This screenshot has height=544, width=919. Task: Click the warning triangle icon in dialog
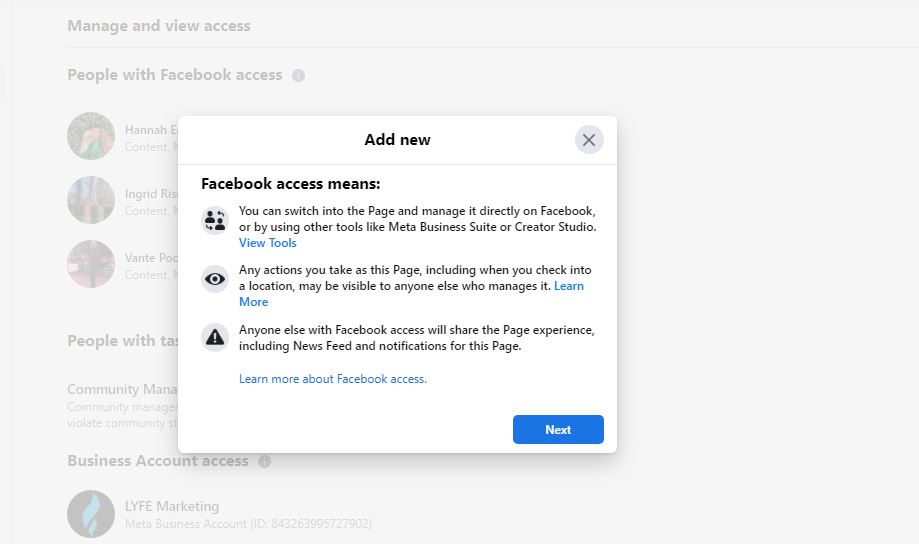point(215,338)
